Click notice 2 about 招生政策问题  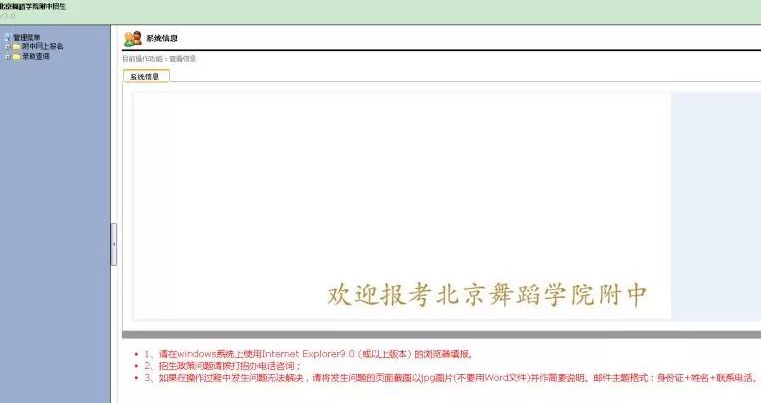(x=223, y=366)
